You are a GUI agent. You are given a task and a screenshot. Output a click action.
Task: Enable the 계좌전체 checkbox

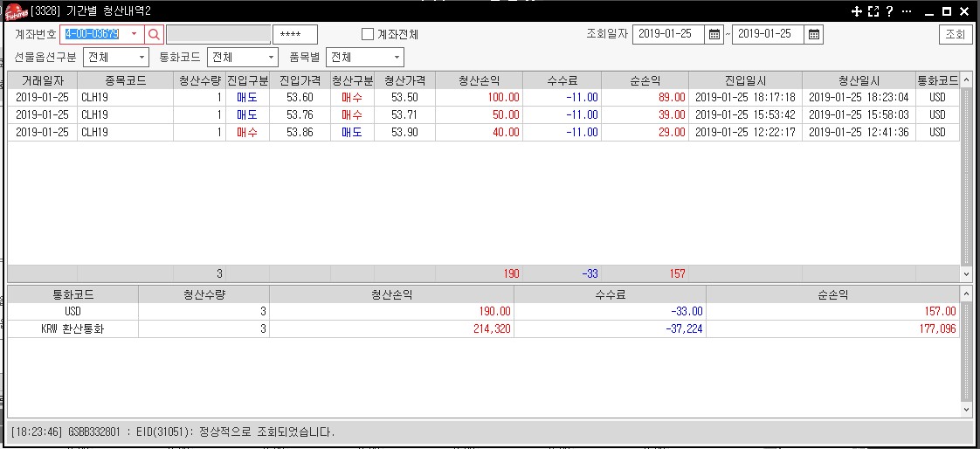tap(368, 34)
